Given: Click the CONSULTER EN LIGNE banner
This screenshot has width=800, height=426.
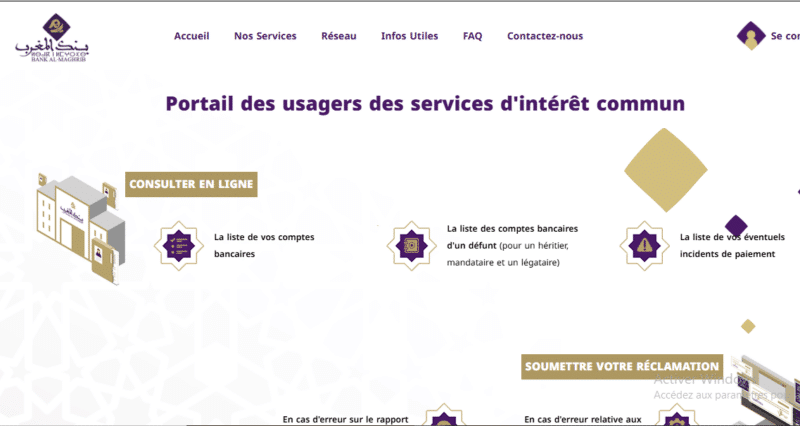Looking at the screenshot, I should coord(191,184).
